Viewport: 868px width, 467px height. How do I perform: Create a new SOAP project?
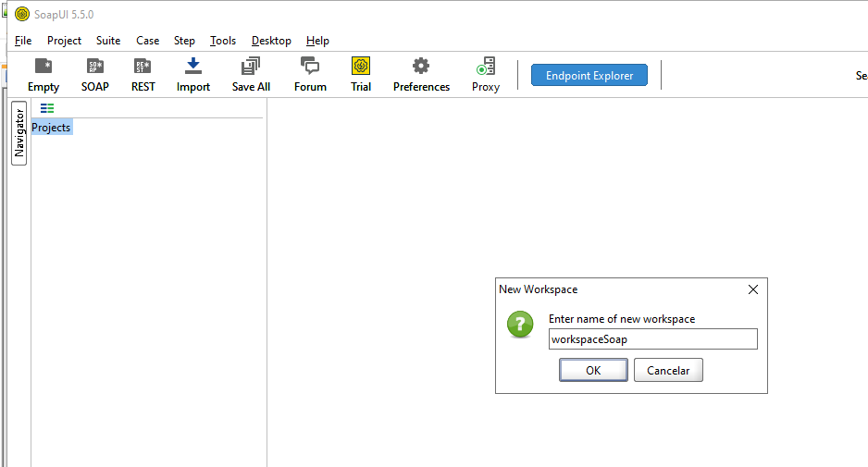pyautogui.click(x=95, y=75)
